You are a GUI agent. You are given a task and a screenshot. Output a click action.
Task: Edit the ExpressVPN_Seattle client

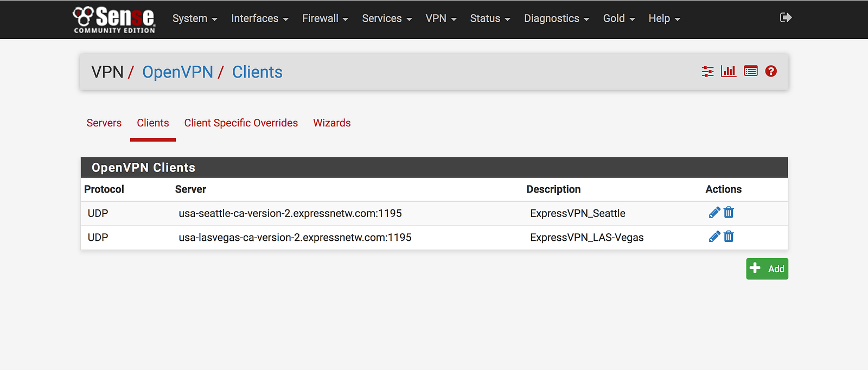(714, 213)
